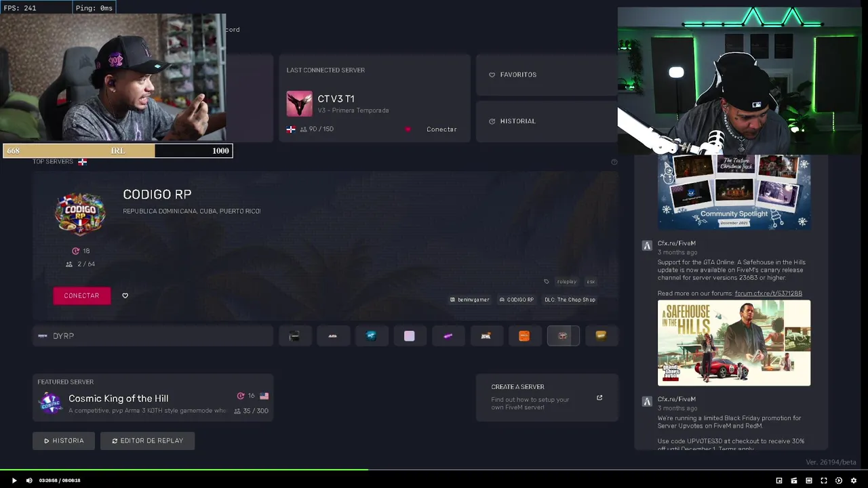This screenshot has height=488, width=868.
Task: Open the CTV3 T1 server logo
Action: (299, 104)
